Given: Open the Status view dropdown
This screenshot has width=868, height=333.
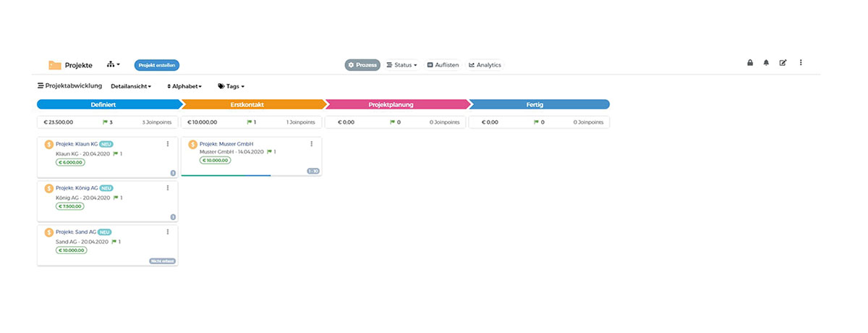Looking at the screenshot, I should coord(401,65).
